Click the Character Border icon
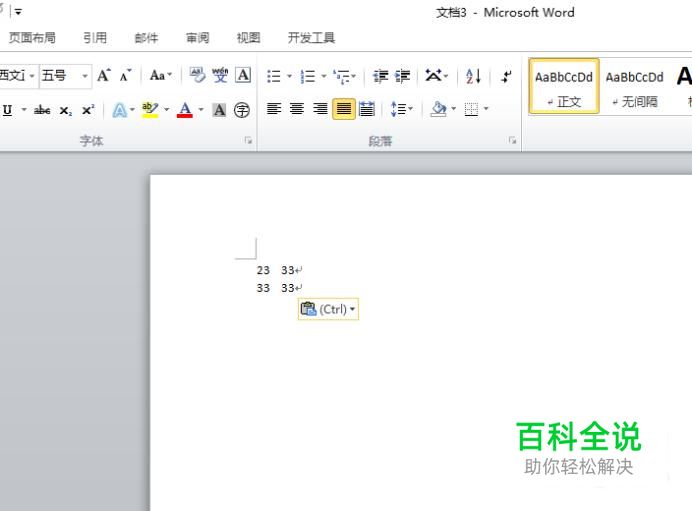692x511 pixels. point(243,75)
